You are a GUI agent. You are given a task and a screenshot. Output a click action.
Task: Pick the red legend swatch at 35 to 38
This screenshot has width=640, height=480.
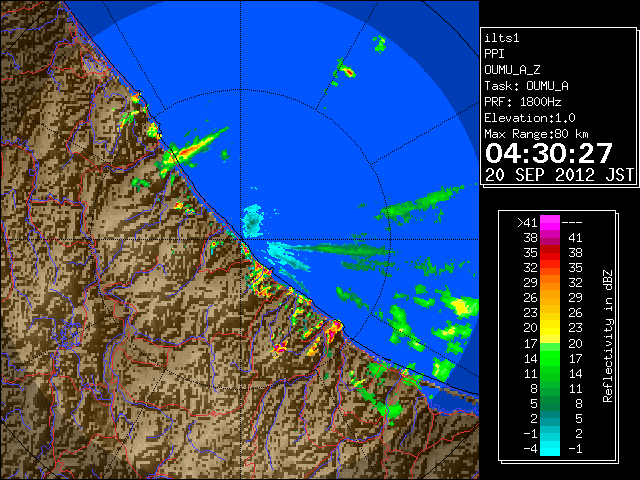tap(550, 253)
